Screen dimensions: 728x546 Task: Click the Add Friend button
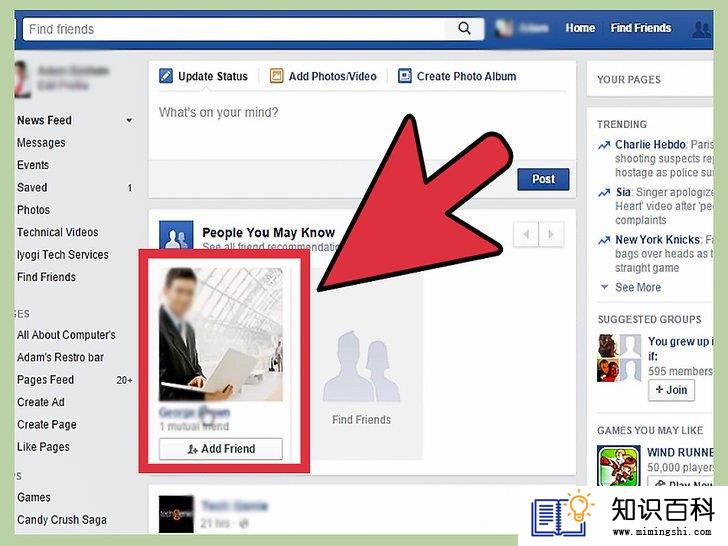(221, 449)
